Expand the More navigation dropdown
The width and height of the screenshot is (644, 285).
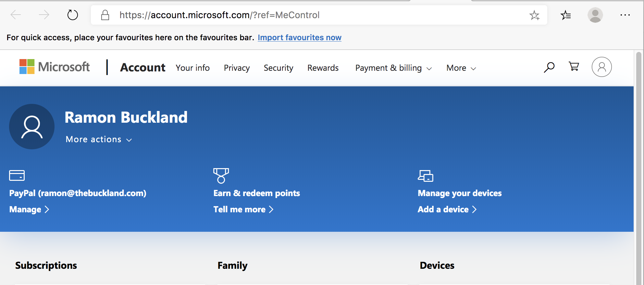(x=461, y=68)
